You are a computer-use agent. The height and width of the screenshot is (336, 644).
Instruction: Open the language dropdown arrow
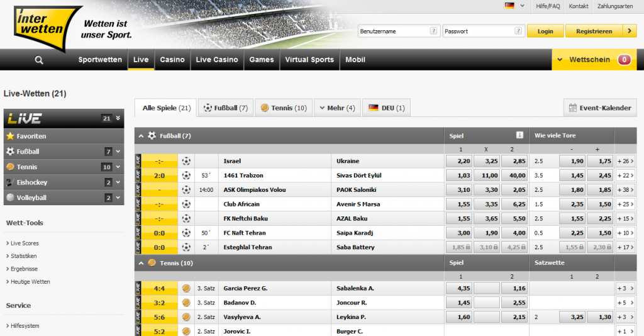pos(523,6)
